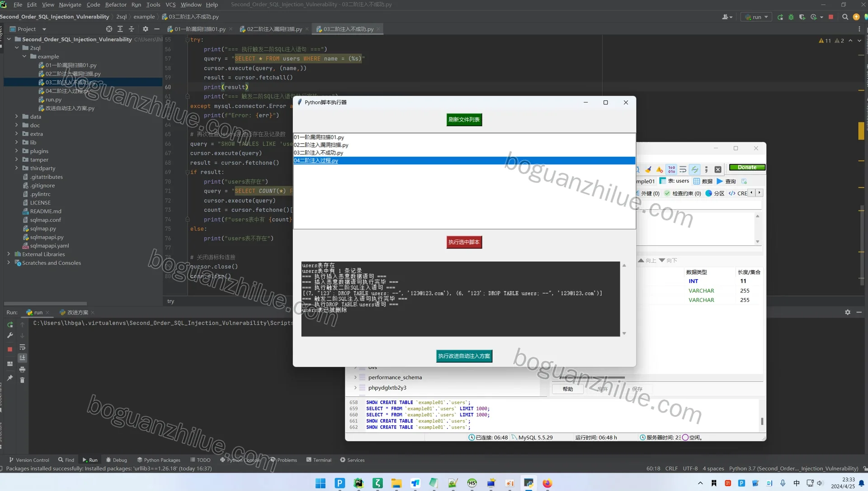Click 执行选中脚本 red button
Screen dimensions: 868x491
coord(464,243)
